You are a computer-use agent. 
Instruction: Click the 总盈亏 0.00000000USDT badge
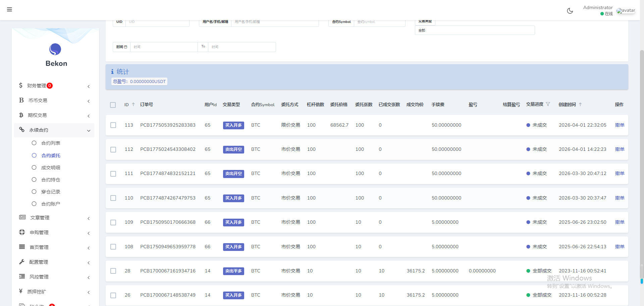click(x=139, y=82)
